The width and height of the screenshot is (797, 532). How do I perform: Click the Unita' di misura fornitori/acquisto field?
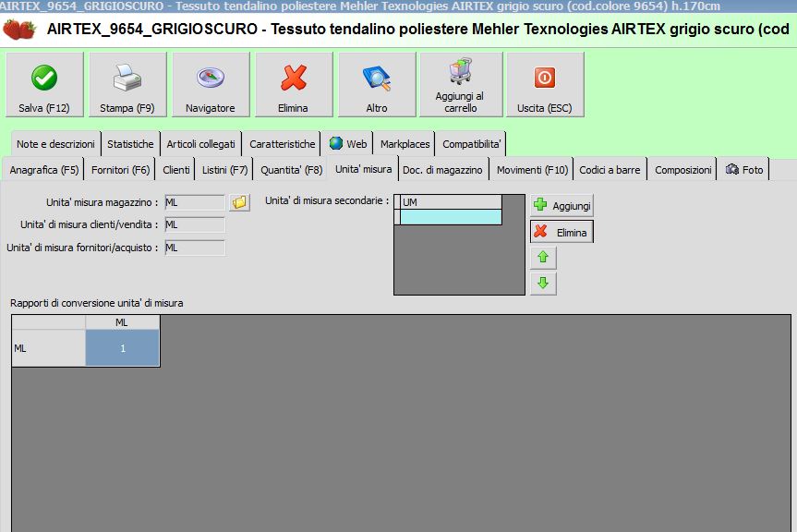[x=195, y=248]
